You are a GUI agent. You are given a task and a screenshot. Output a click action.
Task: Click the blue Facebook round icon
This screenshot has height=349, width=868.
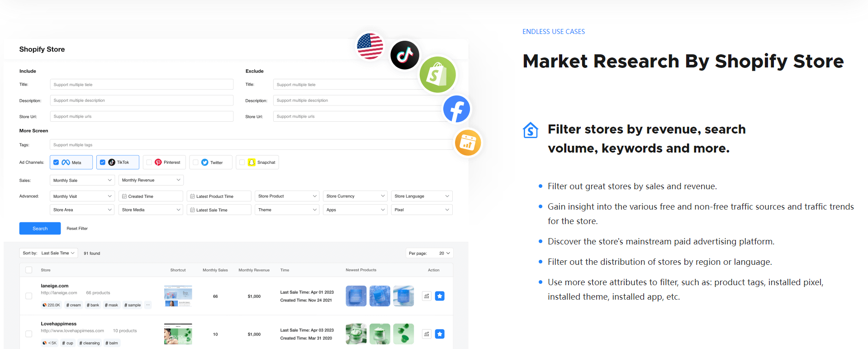coord(456,109)
